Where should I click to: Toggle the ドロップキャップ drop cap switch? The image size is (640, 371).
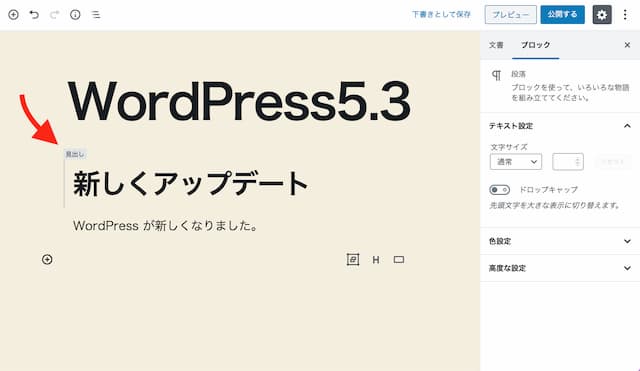coord(500,190)
